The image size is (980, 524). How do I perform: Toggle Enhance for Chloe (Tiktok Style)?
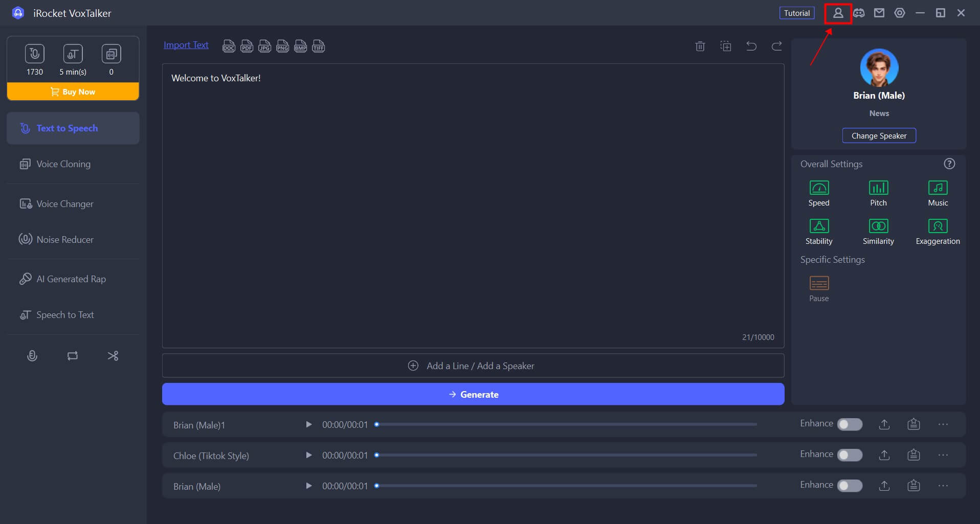click(850, 455)
